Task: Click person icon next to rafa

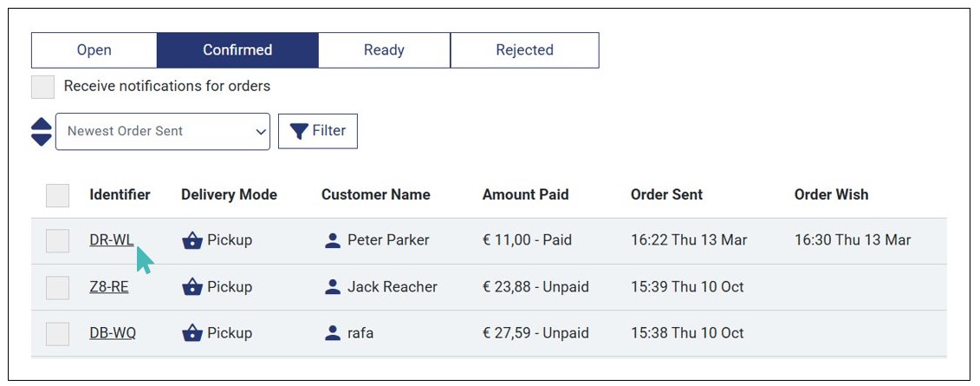Action: (x=333, y=333)
